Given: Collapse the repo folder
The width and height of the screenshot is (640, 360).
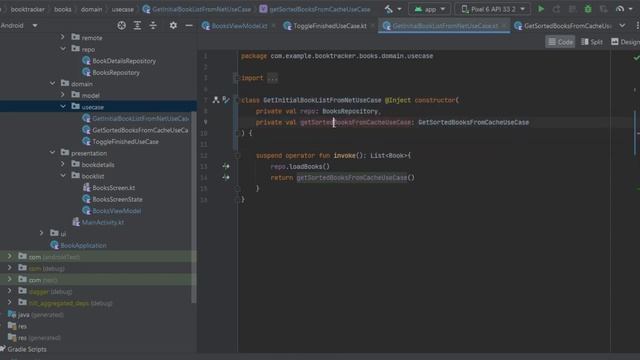Looking at the screenshot, I should tap(63, 49).
